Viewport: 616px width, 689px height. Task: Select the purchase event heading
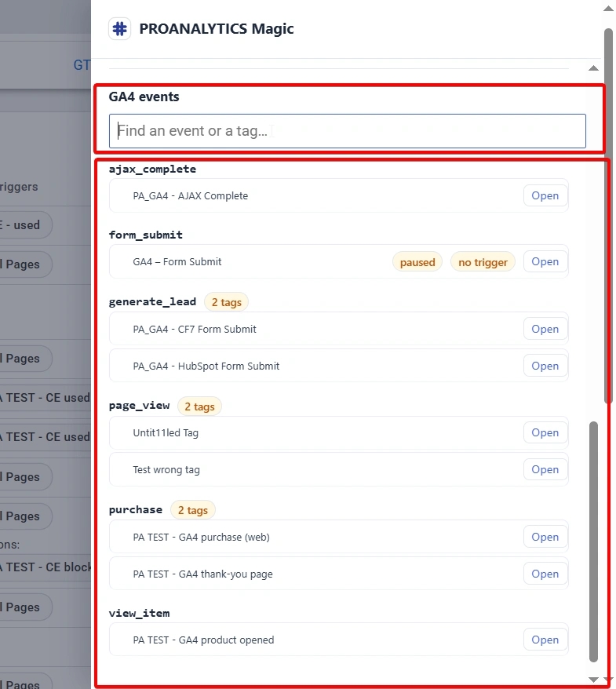coord(136,510)
